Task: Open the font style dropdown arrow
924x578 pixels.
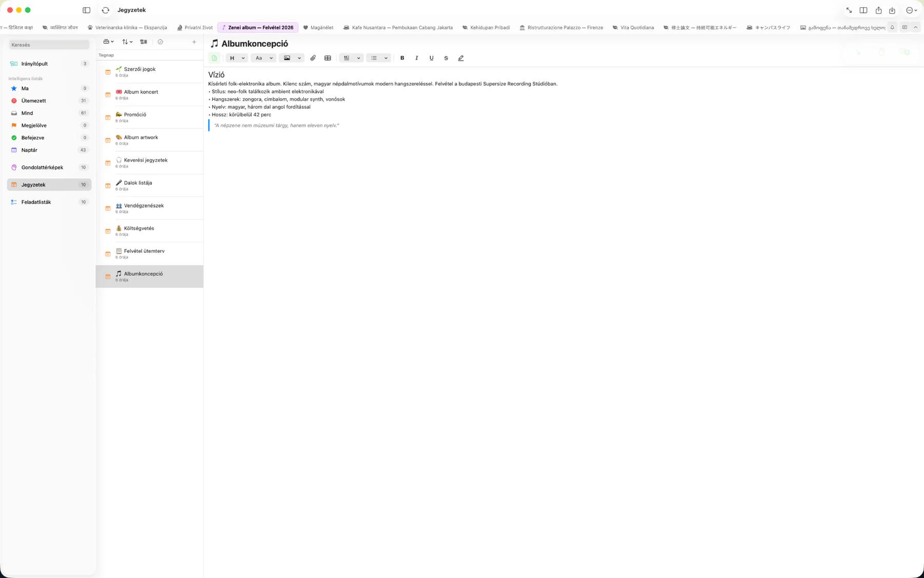Action: [271, 58]
